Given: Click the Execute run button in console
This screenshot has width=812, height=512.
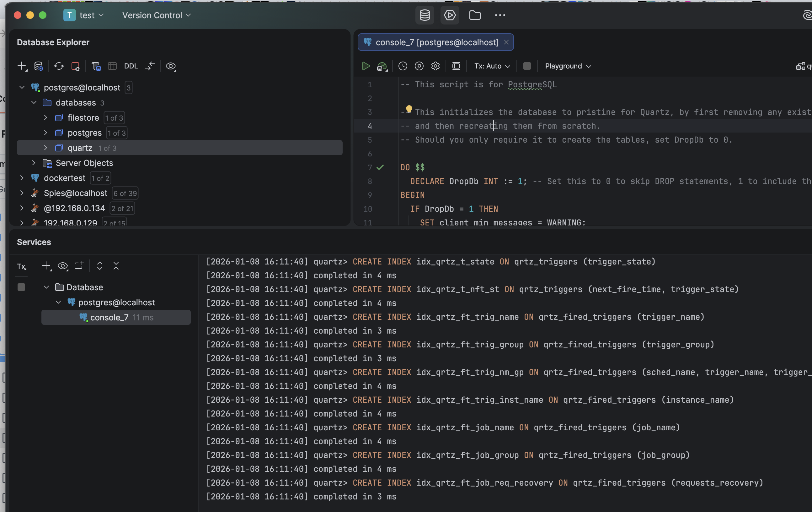Looking at the screenshot, I should tap(366, 66).
